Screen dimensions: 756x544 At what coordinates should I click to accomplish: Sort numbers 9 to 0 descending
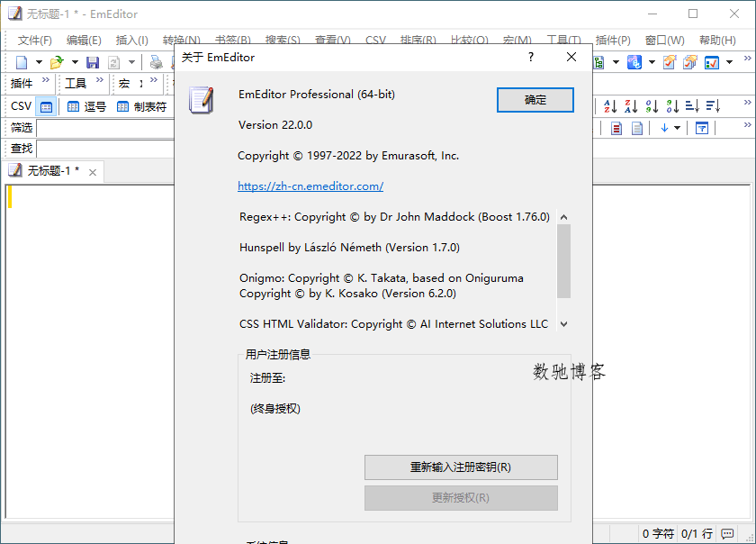click(x=672, y=105)
